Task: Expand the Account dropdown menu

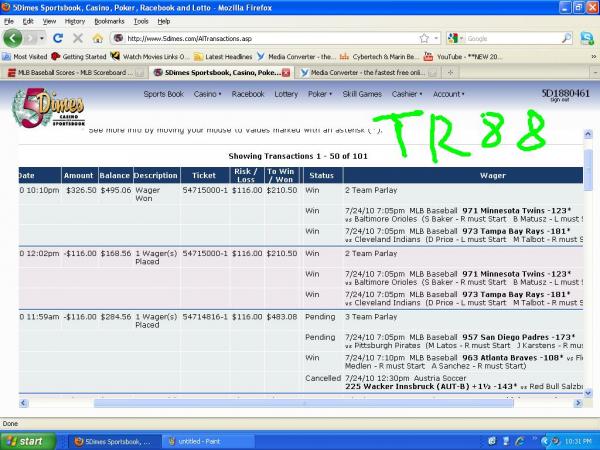Action: click(448, 94)
